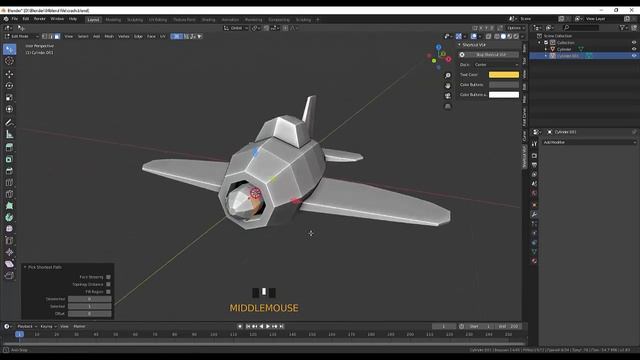Screen dimensions: 640x360
Task: Open the outliner filter funnel
Action: (x=622, y=28)
